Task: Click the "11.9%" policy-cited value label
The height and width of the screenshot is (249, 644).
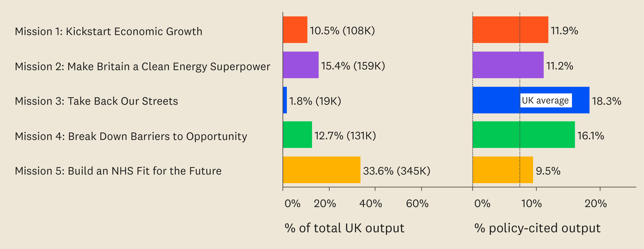Action: 564,31
